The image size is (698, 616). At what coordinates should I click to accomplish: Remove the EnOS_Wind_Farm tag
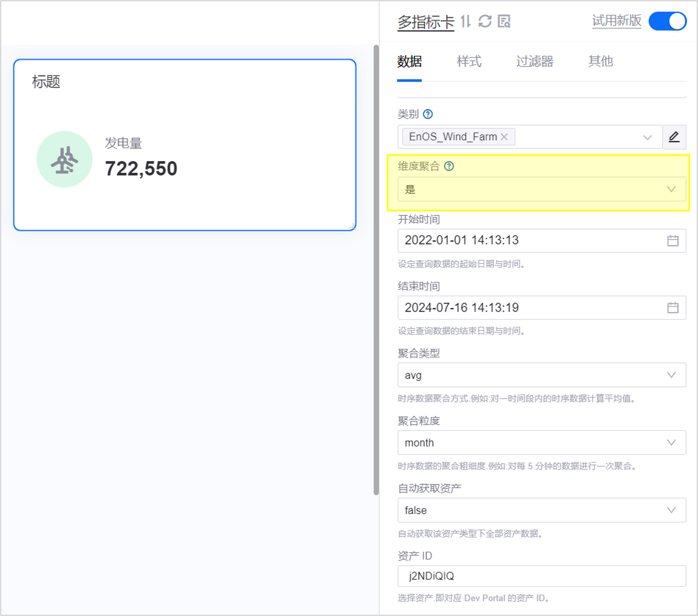[x=504, y=137]
